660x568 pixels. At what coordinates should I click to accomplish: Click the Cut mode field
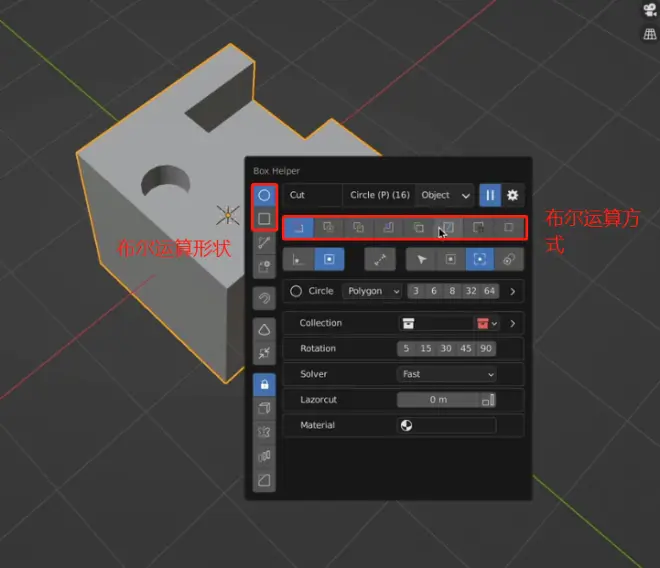313,195
